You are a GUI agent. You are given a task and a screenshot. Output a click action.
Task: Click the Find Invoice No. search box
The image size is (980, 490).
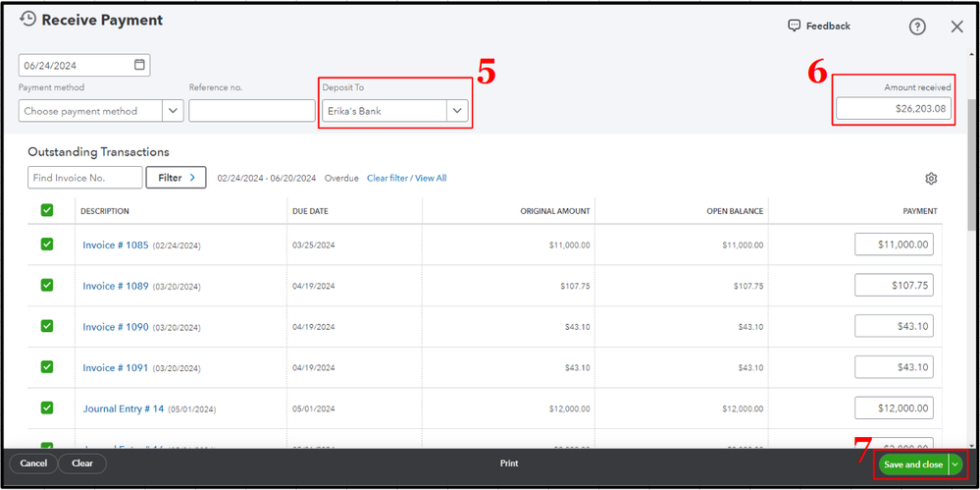point(85,178)
